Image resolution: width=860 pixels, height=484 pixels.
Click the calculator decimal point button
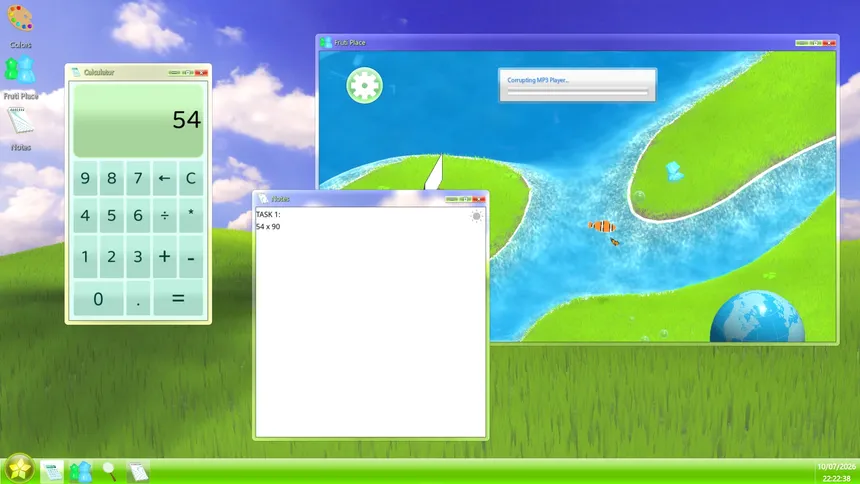point(138,299)
